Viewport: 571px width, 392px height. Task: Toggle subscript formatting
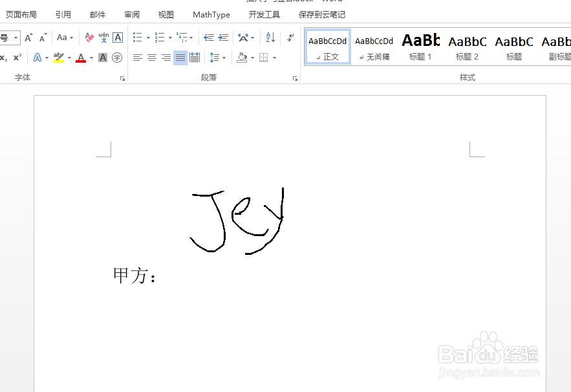click(4, 57)
